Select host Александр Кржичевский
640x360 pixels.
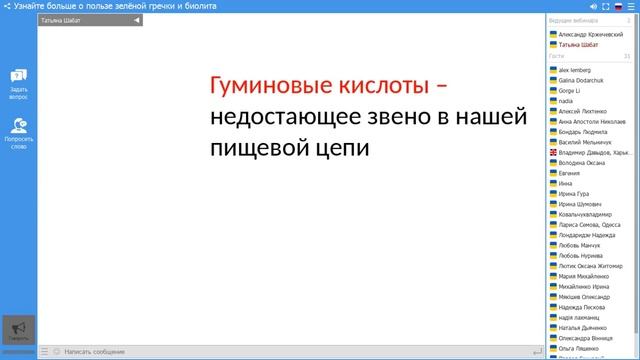pos(591,34)
